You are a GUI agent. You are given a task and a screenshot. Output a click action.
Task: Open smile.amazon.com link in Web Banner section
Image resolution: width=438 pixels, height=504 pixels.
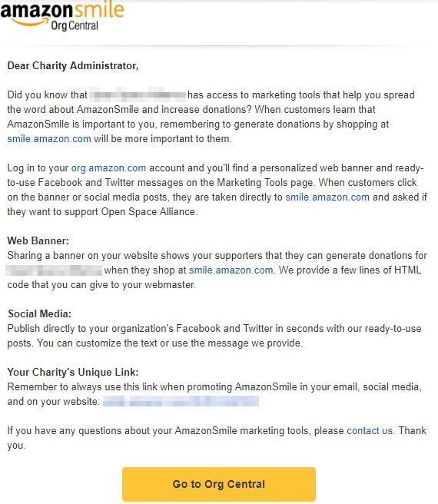pyautogui.click(x=231, y=270)
